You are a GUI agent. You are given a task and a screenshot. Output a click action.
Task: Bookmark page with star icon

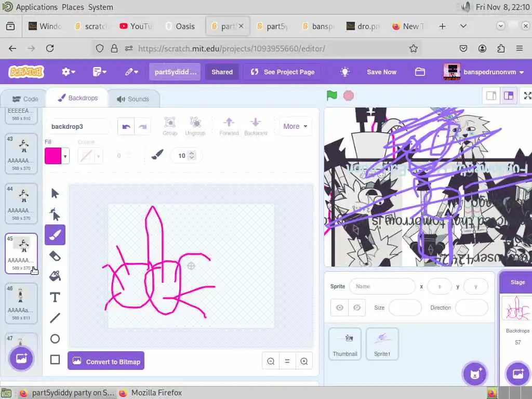(413, 48)
